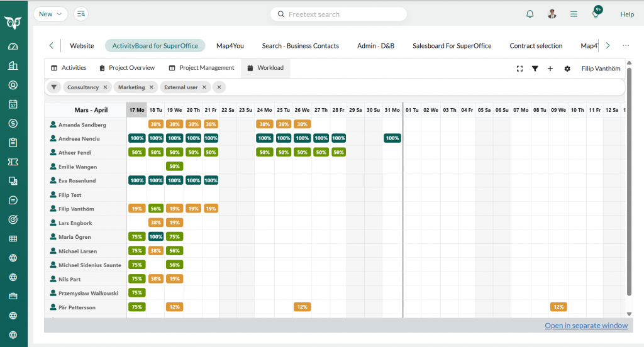Click the Freetext search field
This screenshot has height=347, width=644.
[338, 14]
